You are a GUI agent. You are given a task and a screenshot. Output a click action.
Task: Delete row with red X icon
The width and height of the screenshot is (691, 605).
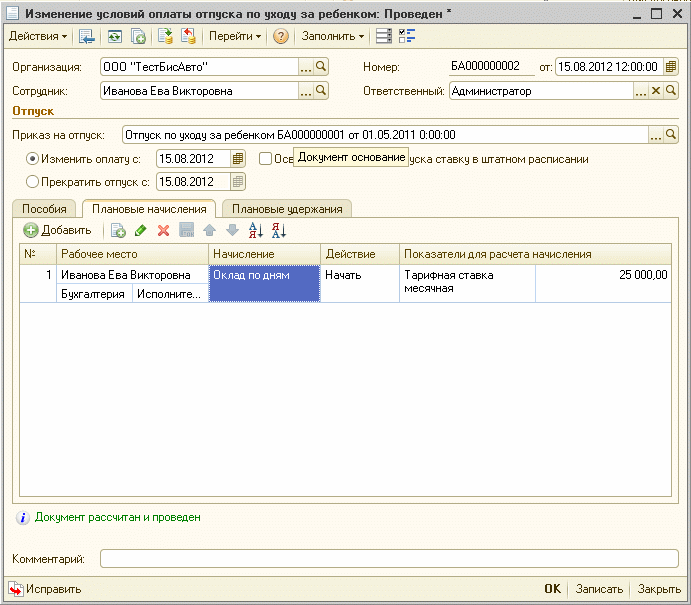pos(163,230)
